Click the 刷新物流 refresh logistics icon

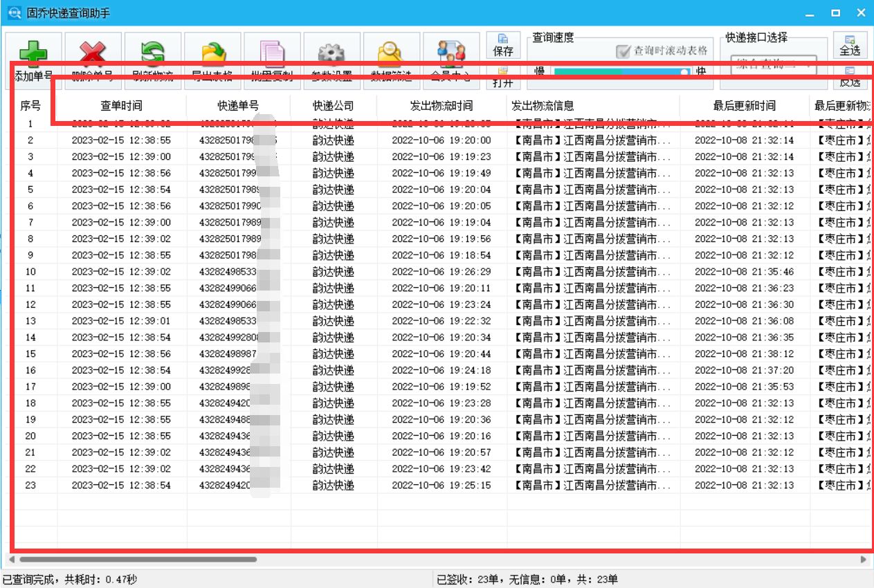(152, 53)
